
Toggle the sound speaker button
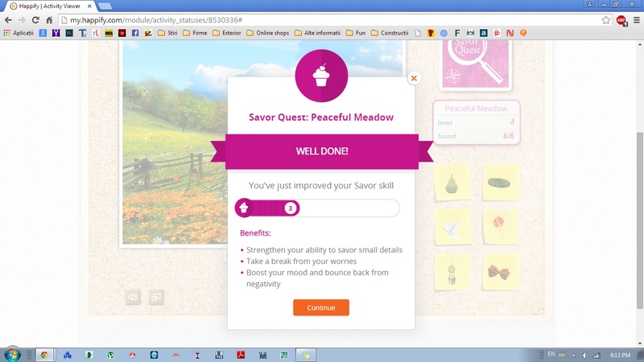coord(133,297)
